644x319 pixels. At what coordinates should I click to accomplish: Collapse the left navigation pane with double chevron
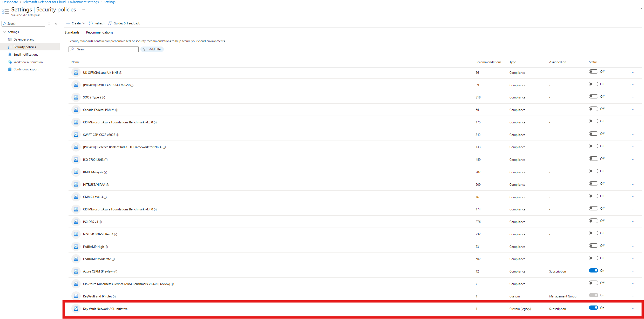(56, 24)
